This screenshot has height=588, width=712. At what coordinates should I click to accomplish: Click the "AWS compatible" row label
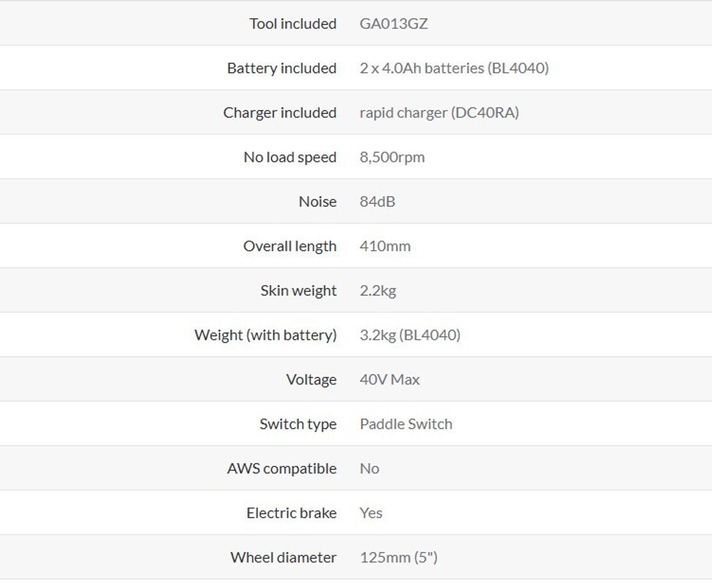click(x=282, y=468)
